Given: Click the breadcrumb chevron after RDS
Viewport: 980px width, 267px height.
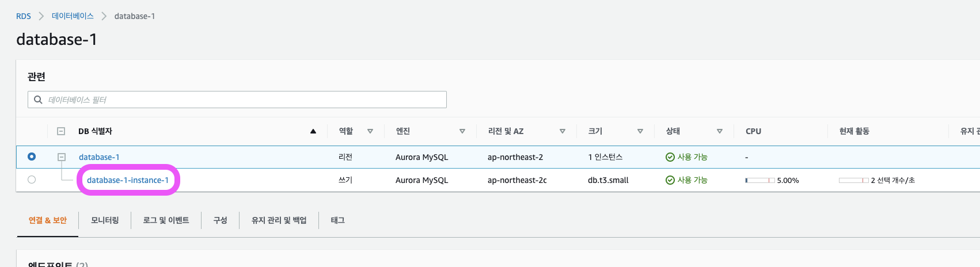Looking at the screenshot, I should tap(41, 16).
